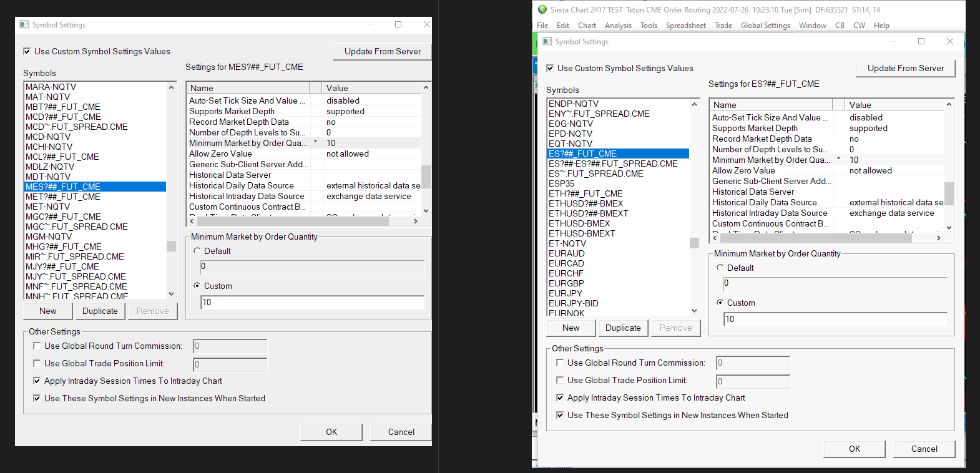Screen dimensions: 980x473
Task: Open the Help menu
Action: click(x=881, y=26)
